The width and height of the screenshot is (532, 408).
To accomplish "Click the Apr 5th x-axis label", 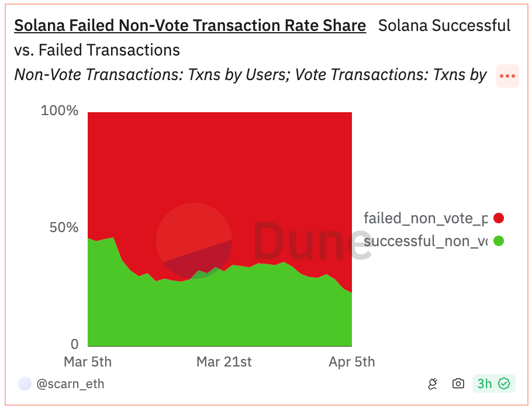I will (x=351, y=362).
